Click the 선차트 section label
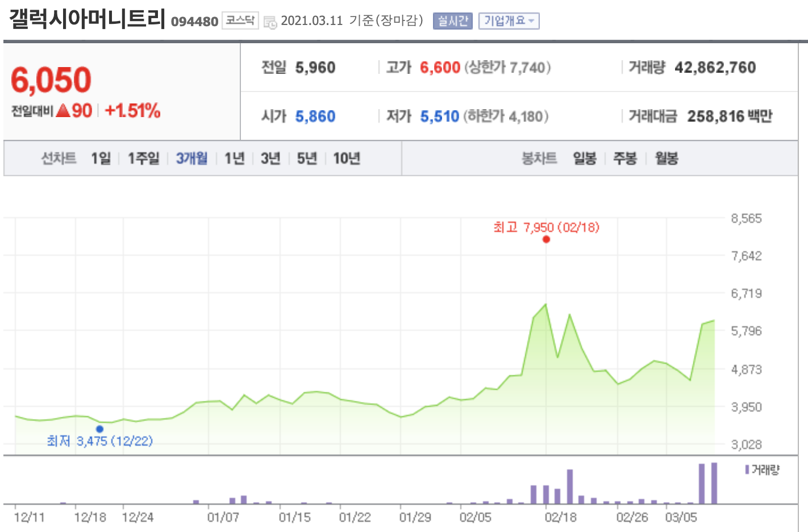Screen dimensions: 808x532 (59, 158)
